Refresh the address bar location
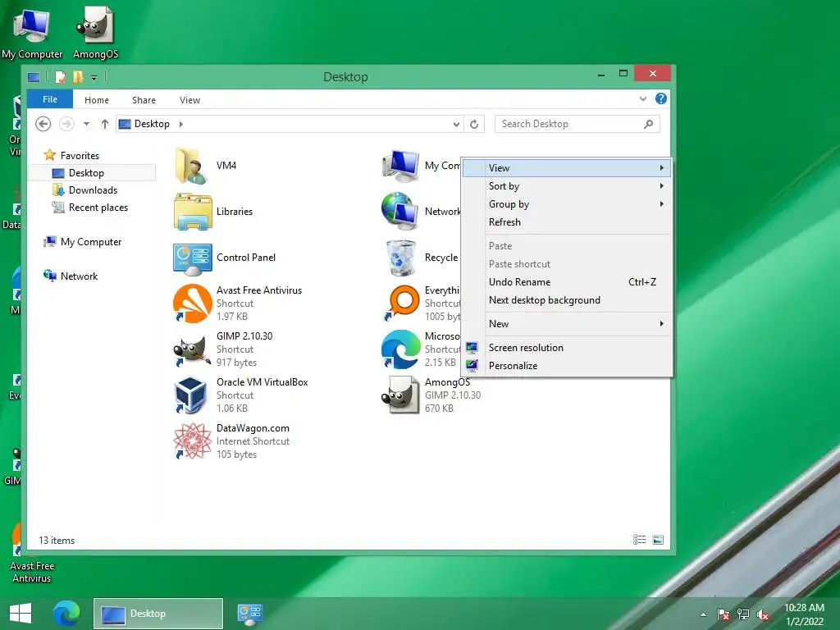The width and height of the screenshot is (840, 630). (x=474, y=125)
